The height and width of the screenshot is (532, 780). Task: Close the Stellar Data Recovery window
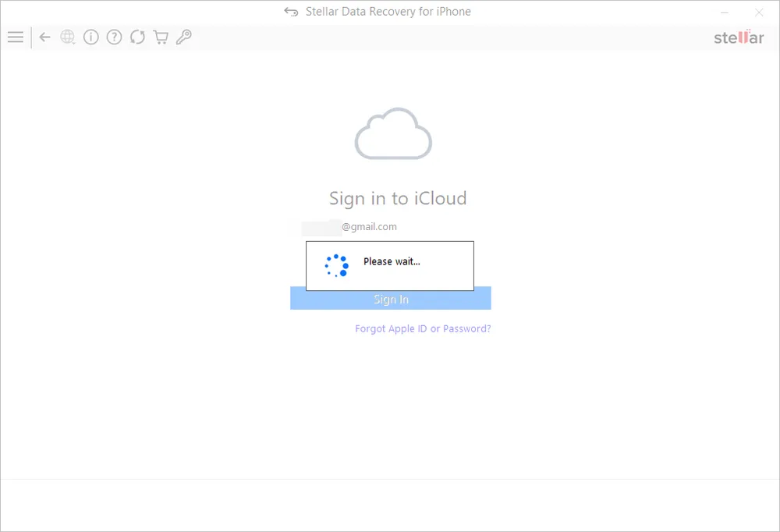pyautogui.click(x=759, y=12)
